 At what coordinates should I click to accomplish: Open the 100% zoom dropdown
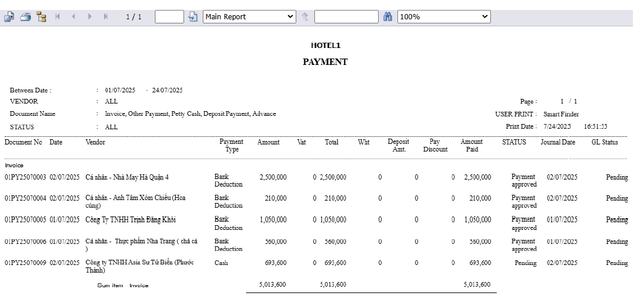444,17
